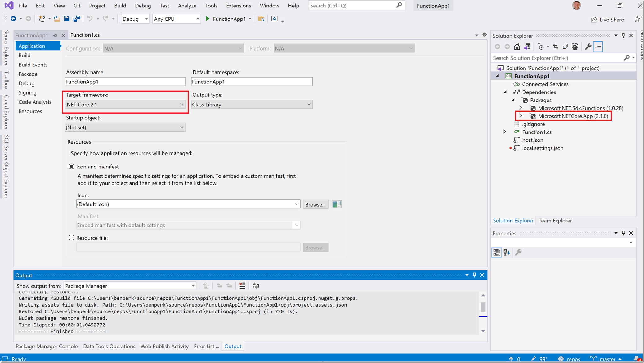
Task: Open the feedback icon beside Live Share
Action: [x=638, y=19]
